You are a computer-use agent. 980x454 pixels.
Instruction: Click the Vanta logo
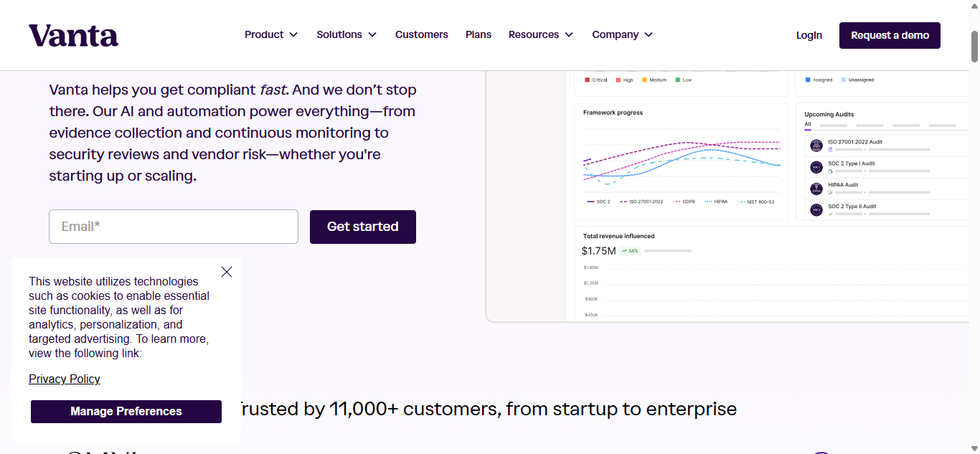tap(73, 35)
